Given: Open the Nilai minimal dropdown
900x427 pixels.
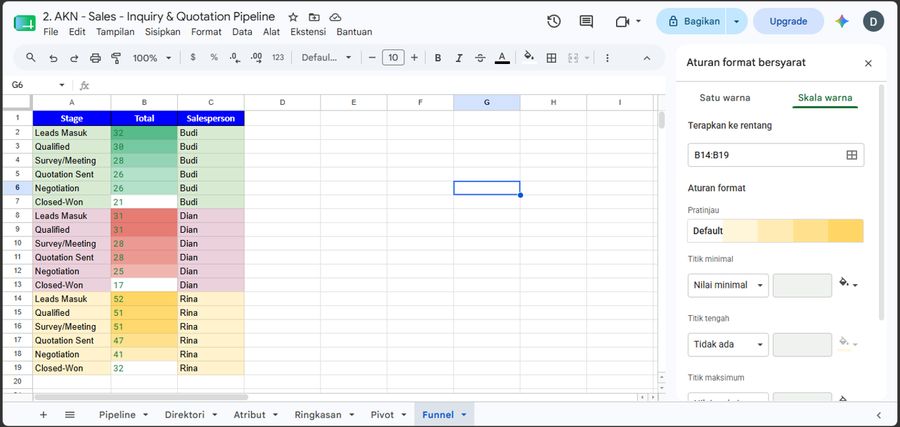Looking at the screenshot, I should (728, 285).
